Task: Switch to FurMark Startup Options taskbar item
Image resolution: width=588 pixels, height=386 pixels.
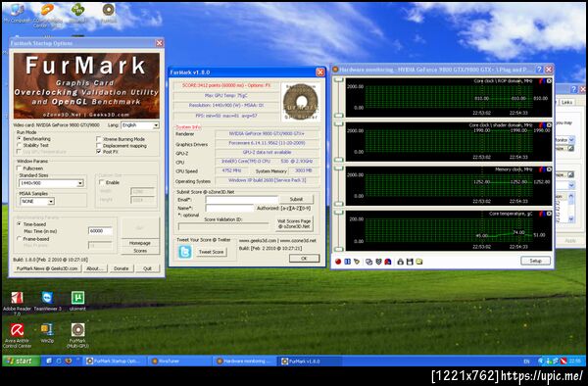Action: (116, 362)
